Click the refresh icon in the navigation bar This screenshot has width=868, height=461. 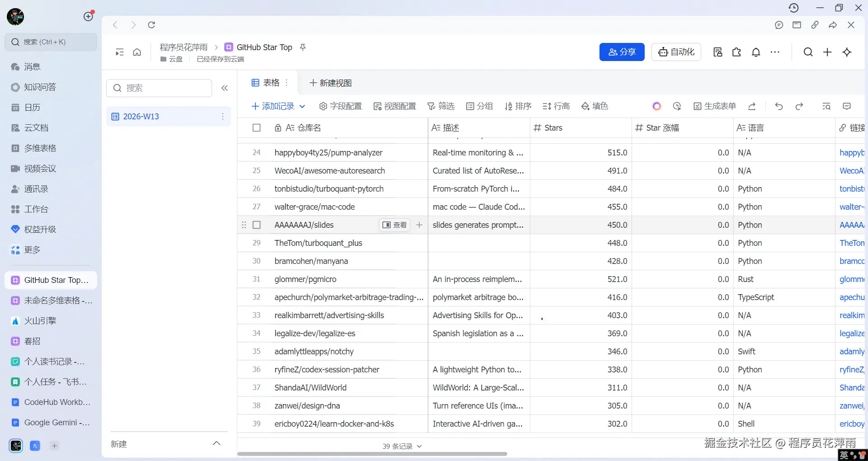pyautogui.click(x=151, y=25)
